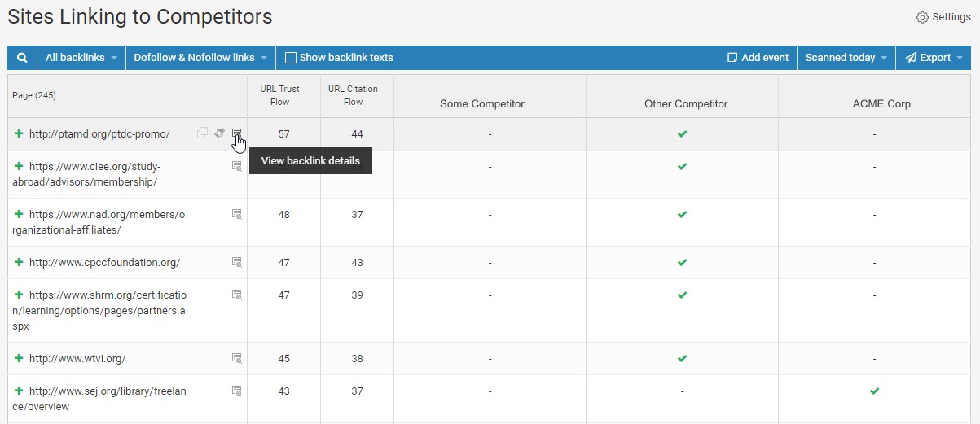Enable the Show backlink texts checkbox
The image size is (980, 424).
click(x=290, y=58)
